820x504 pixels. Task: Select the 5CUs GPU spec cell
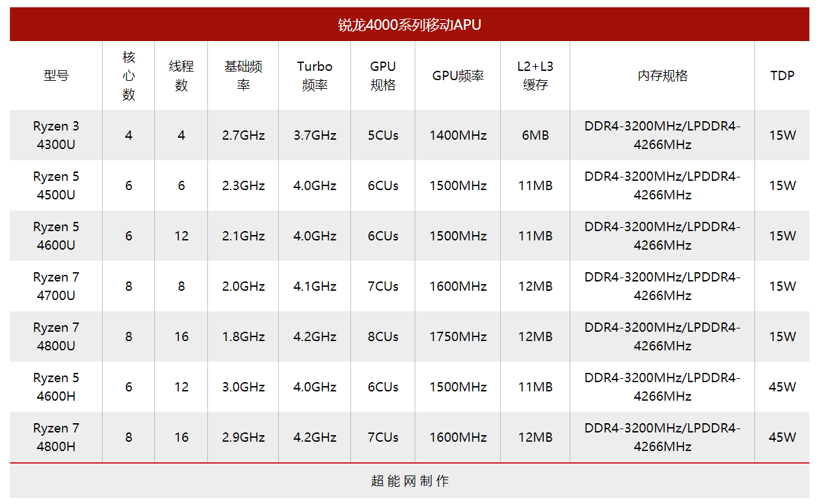(x=383, y=135)
